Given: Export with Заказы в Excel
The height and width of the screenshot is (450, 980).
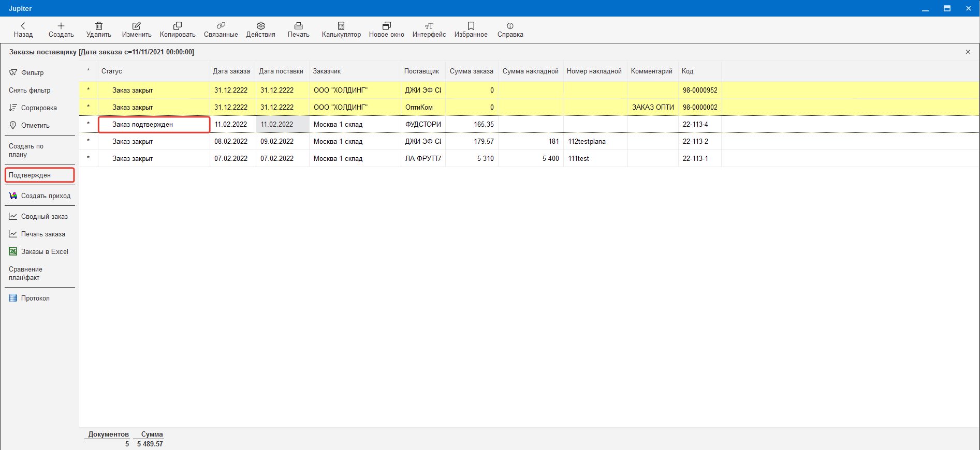Looking at the screenshot, I should pyautogui.click(x=39, y=251).
